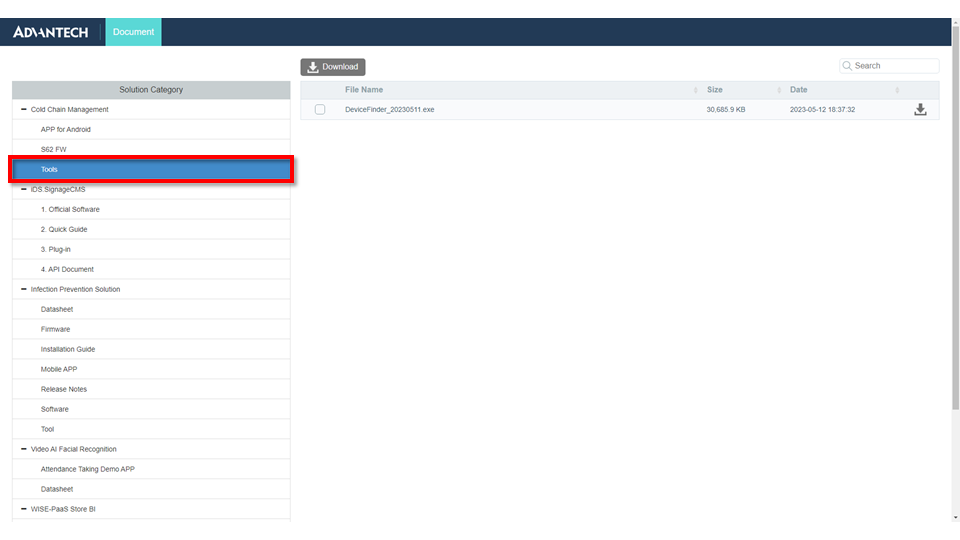Click sort arrows on Date column
960x540 pixels.
(897, 90)
